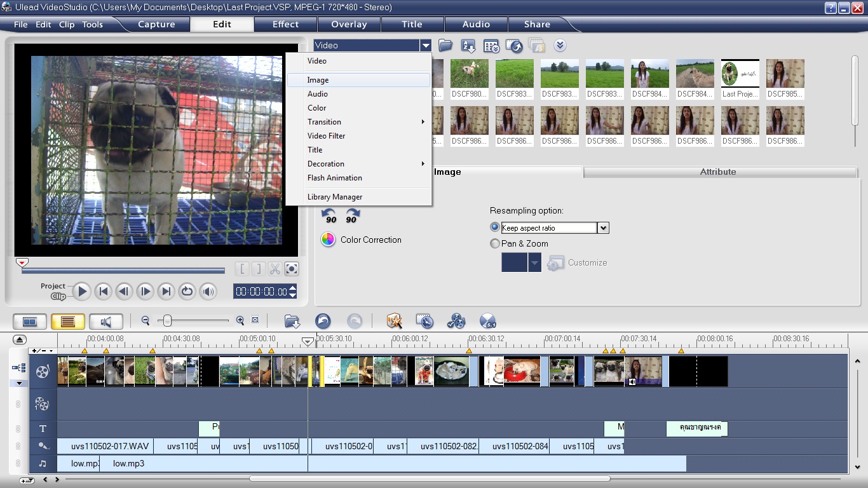Click the enlarge preview window icon
The image size is (868, 488).
(292, 269)
